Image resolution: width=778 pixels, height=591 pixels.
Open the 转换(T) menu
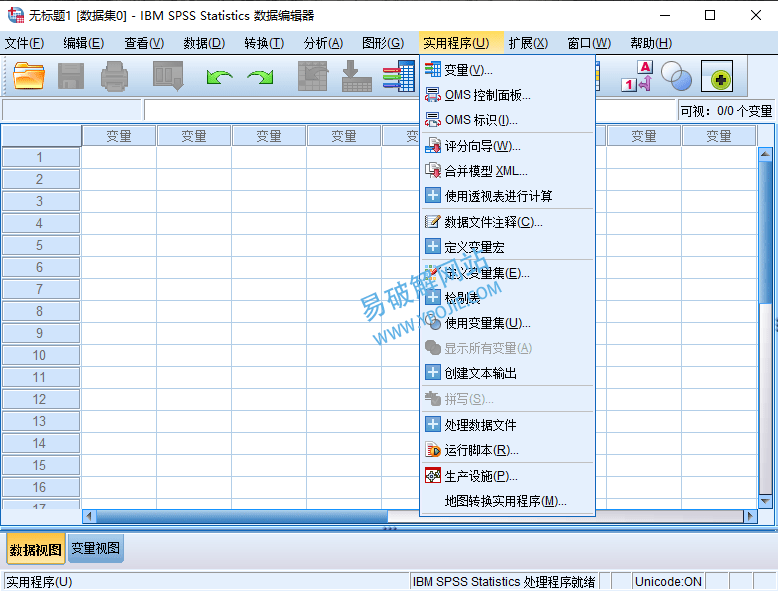(264, 43)
